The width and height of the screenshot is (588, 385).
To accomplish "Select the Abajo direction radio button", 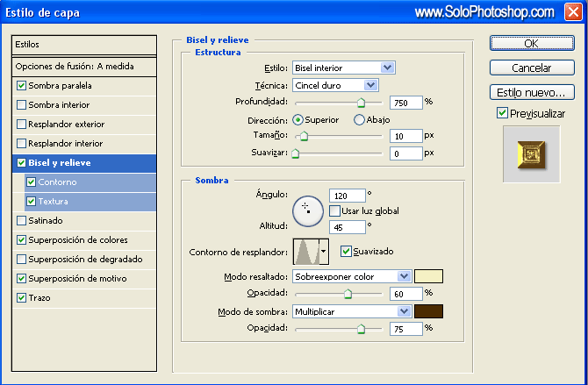I will coord(359,119).
